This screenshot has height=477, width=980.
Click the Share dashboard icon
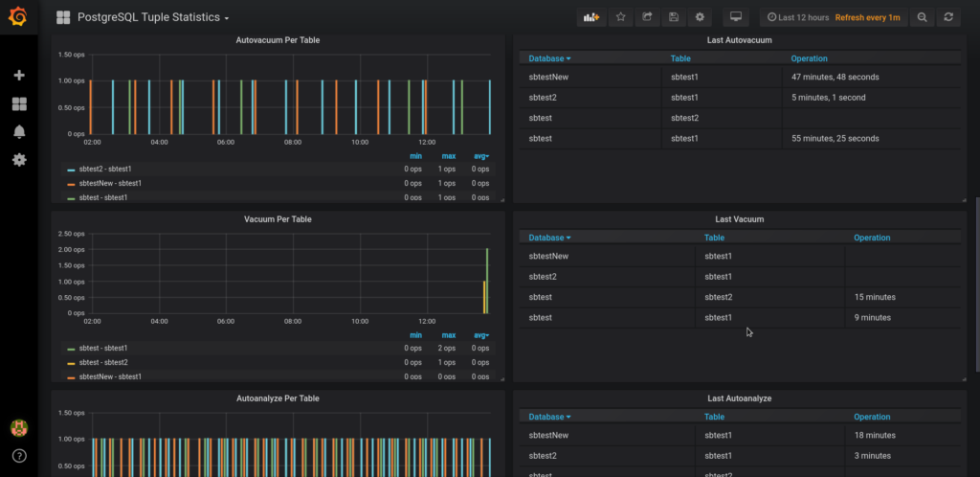point(647,17)
